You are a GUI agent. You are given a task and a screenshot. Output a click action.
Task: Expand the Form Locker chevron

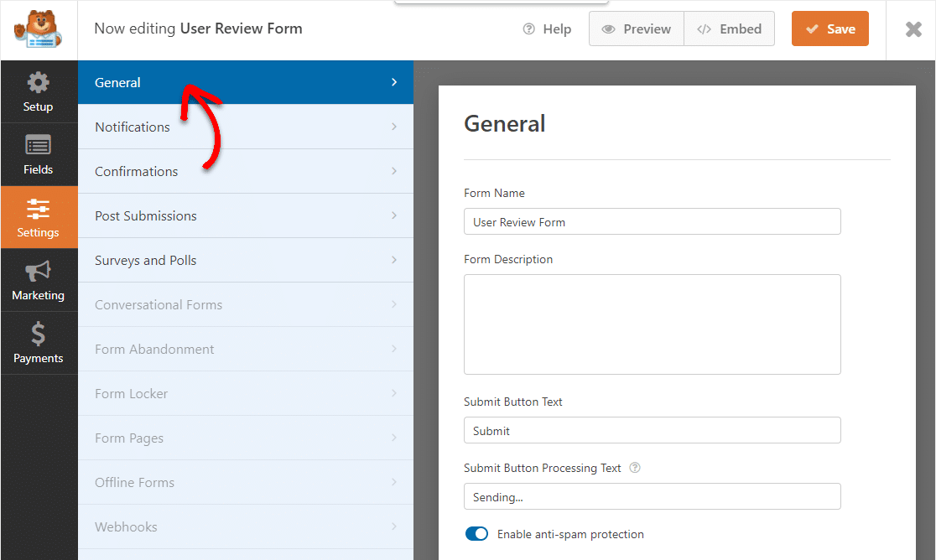[x=394, y=393]
